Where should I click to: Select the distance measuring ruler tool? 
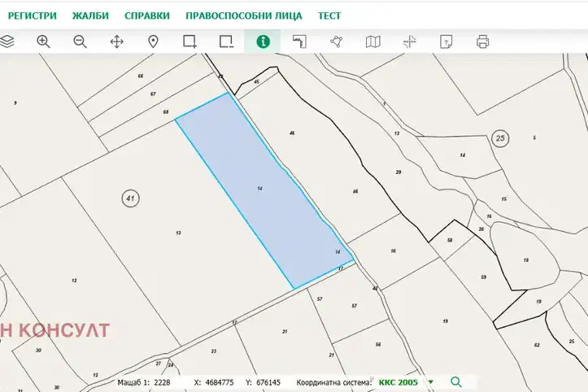click(x=299, y=41)
